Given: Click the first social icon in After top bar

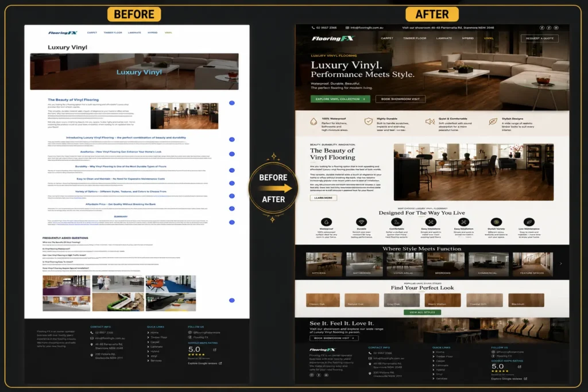Looking at the screenshot, I should click(541, 28).
